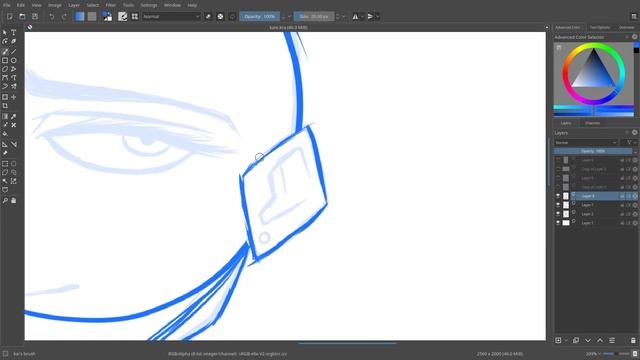
Task: Hide Layer 2 using its eye icon
Action: click(x=558, y=214)
